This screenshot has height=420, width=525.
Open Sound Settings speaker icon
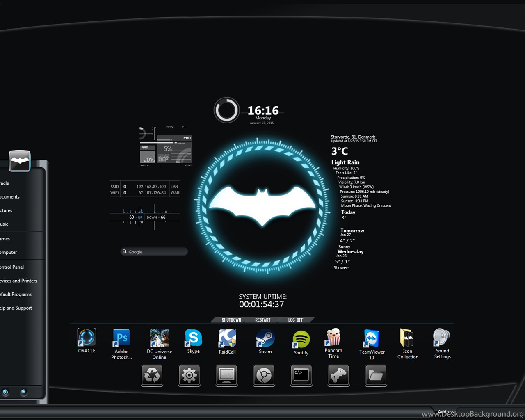(441, 338)
